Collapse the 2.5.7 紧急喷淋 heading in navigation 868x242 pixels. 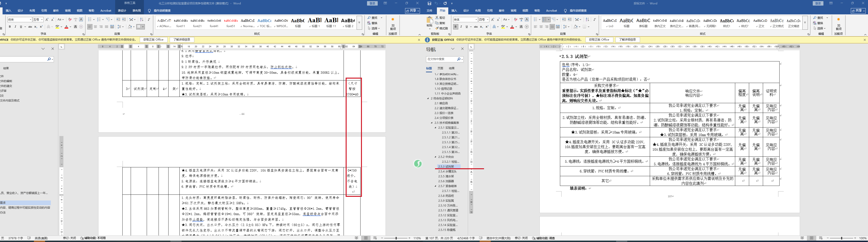(436, 186)
